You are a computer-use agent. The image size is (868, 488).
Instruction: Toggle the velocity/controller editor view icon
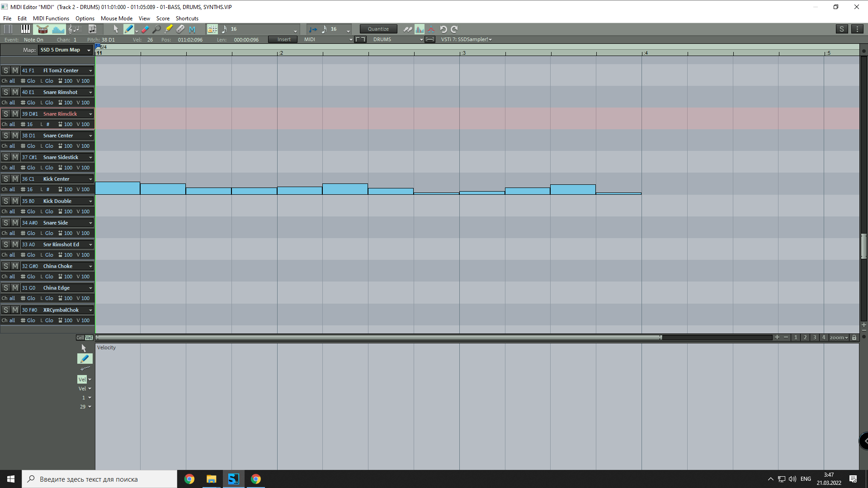[58, 29]
